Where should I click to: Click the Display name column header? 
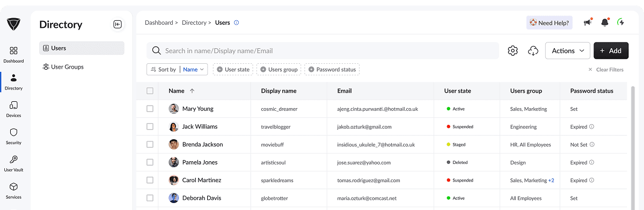coord(279,91)
